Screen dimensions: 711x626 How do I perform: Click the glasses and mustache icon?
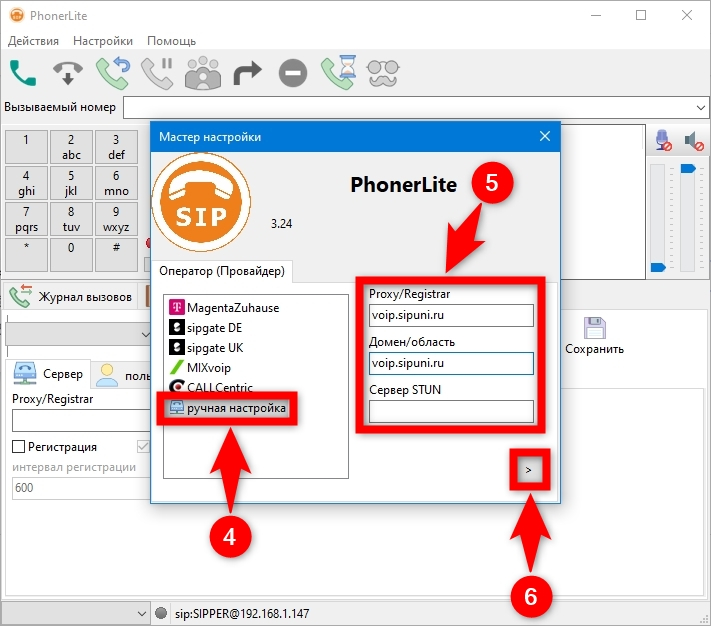pos(383,73)
